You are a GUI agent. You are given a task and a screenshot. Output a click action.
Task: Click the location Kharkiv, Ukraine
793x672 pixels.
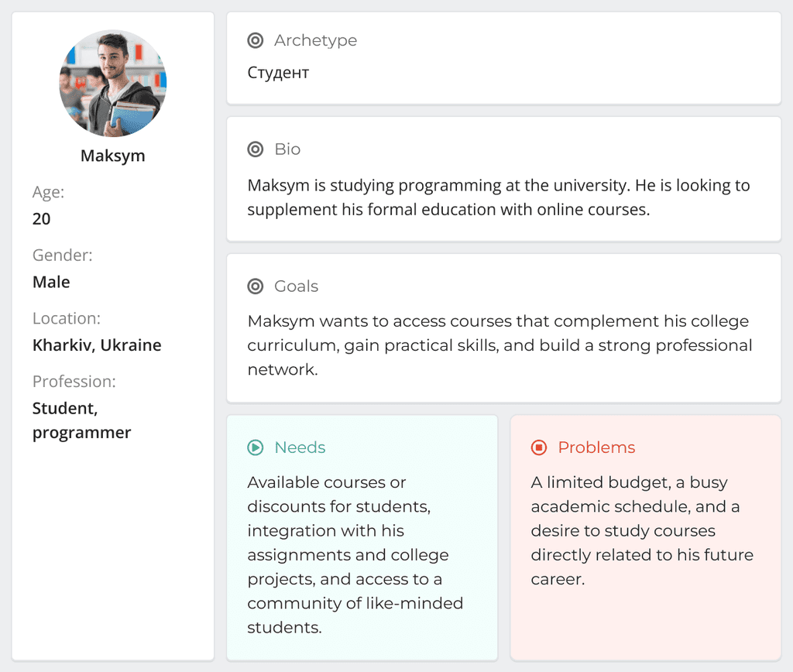tap(97, 345)
